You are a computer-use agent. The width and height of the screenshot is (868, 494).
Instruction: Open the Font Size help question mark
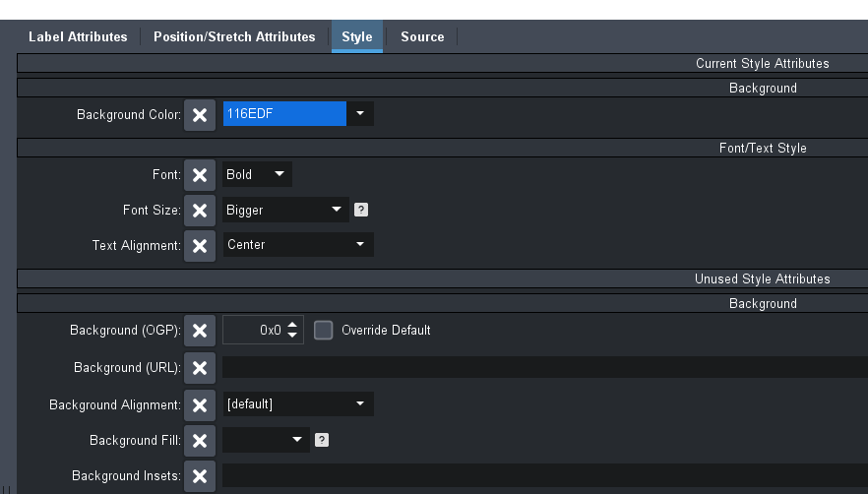pyautogui.click(x=361, y=210)
